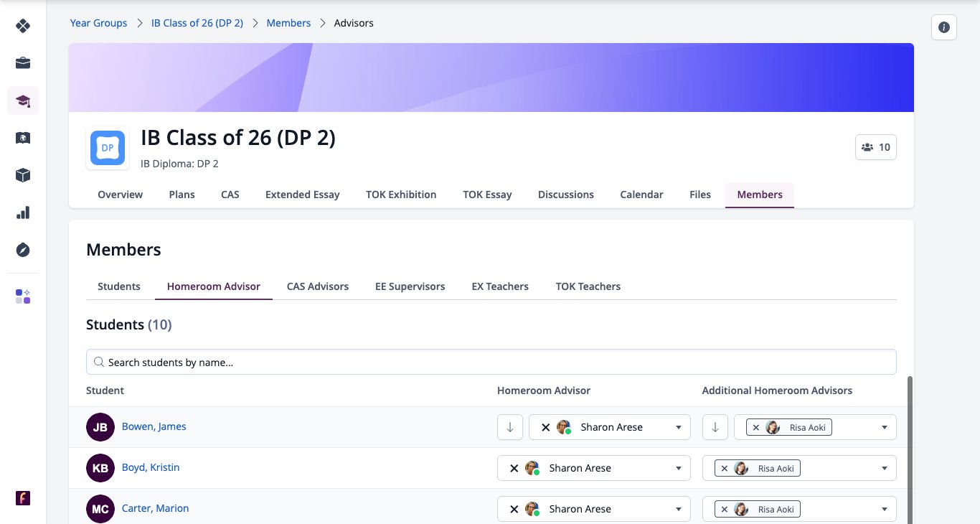Screen dimensions: 980x524
Task: Open the Boyd, Kristin student link
Action: [151, 467]
